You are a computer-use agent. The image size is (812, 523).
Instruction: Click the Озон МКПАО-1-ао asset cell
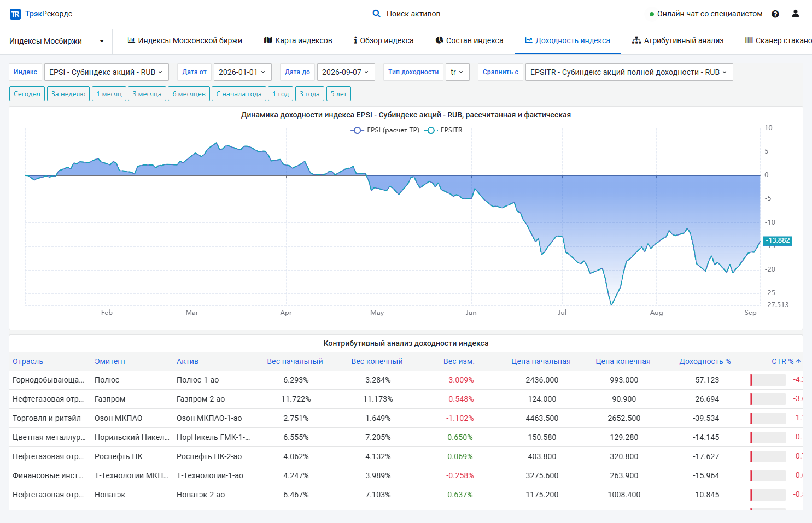click(x=214, y=418)
